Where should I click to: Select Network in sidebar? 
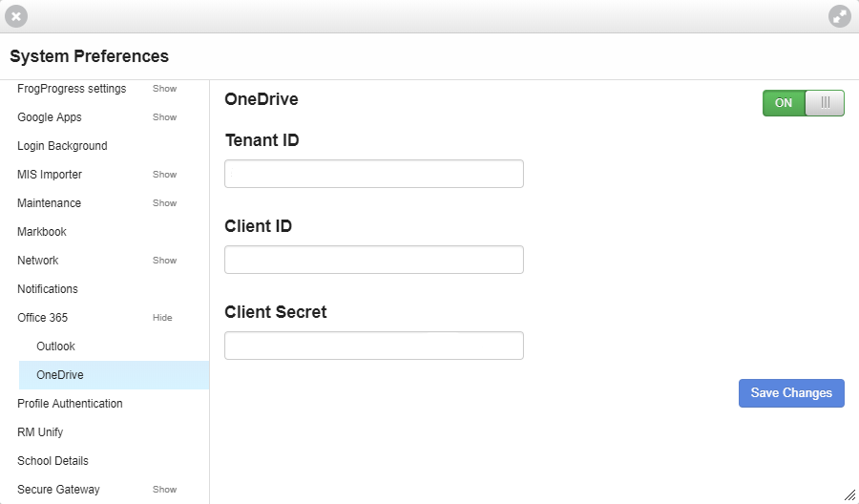(38, 261)
